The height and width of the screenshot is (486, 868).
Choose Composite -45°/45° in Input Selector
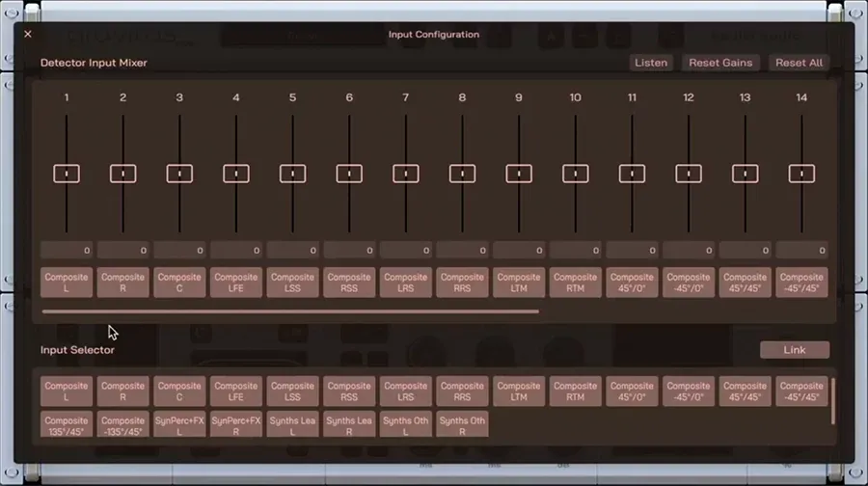coord(801,391)
